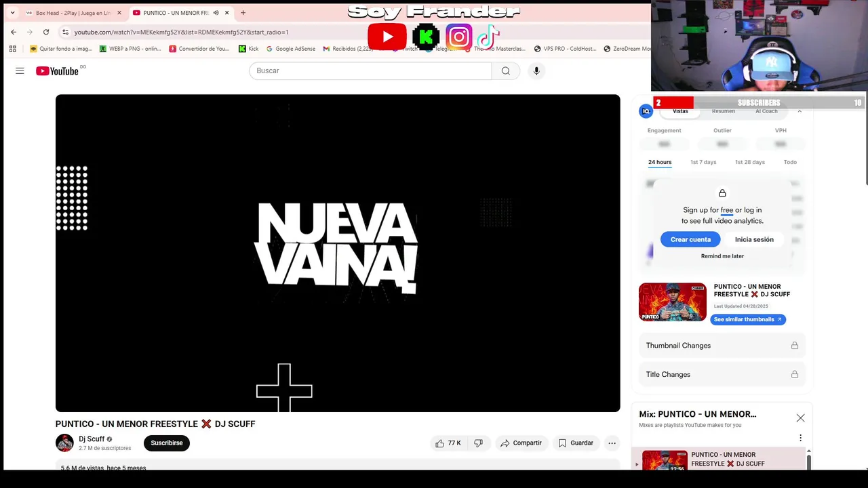Click the search magnifier button
868x488 pixels.
tap(506, 70)
